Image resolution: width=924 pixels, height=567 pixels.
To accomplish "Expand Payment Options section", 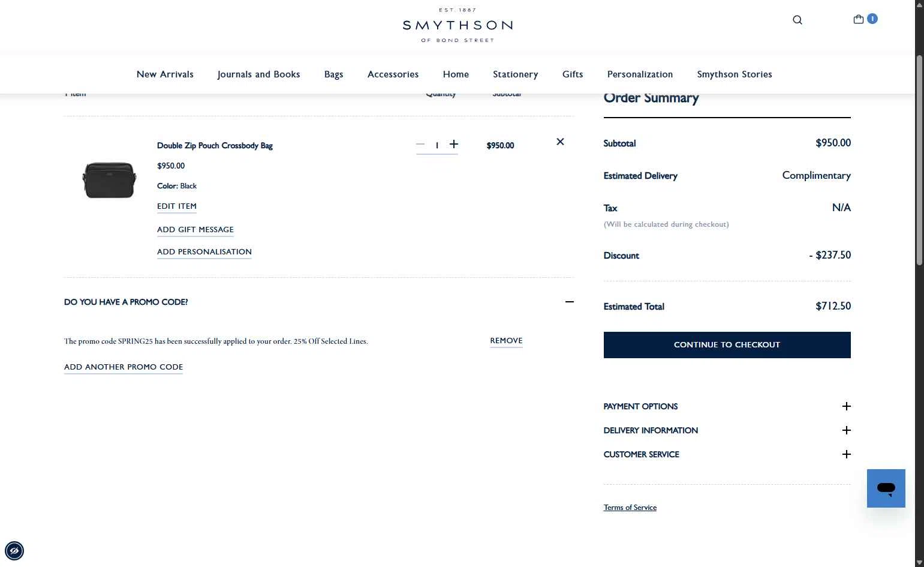I will 846,406.
